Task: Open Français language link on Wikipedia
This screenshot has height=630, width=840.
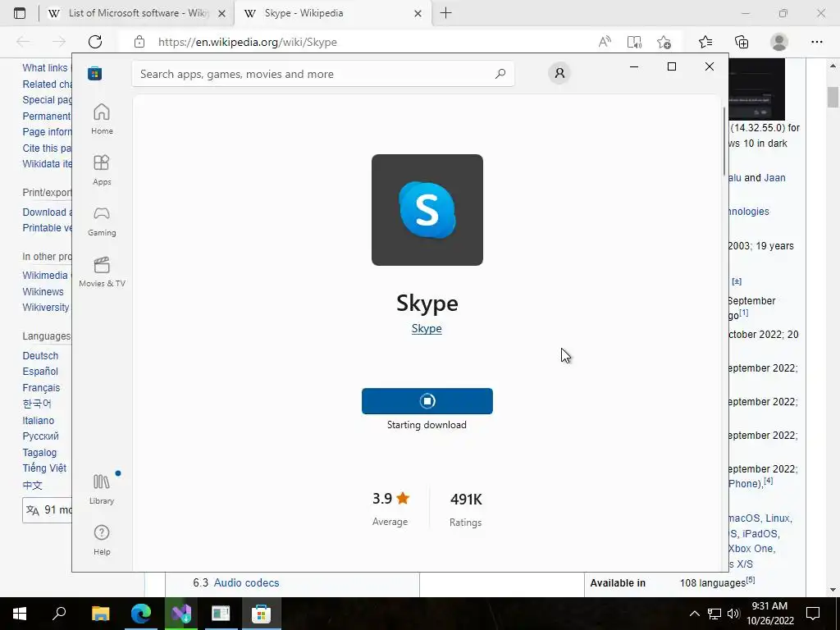Action: click(41, 387)
